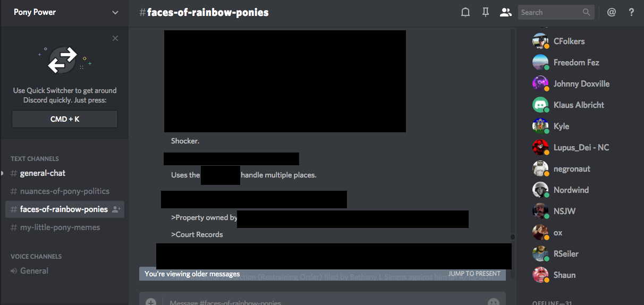Open recent mentions @ icon
The image size is (644, 305).
tap(612, 12)
